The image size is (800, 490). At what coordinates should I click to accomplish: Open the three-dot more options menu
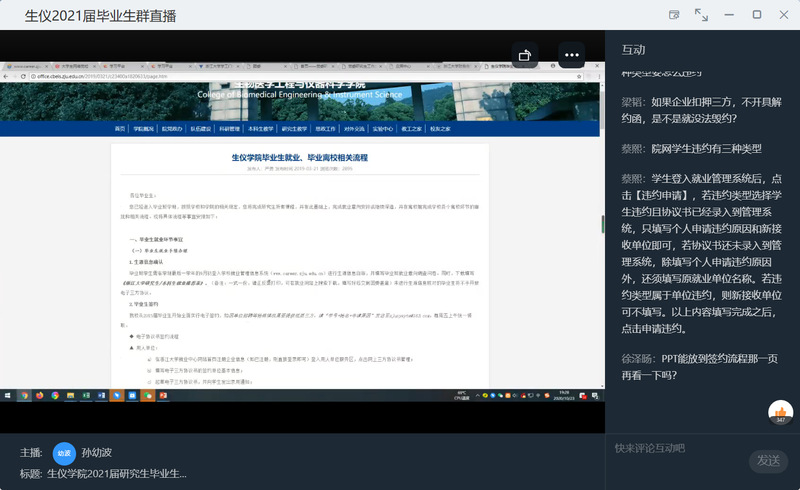coord(572,55)
